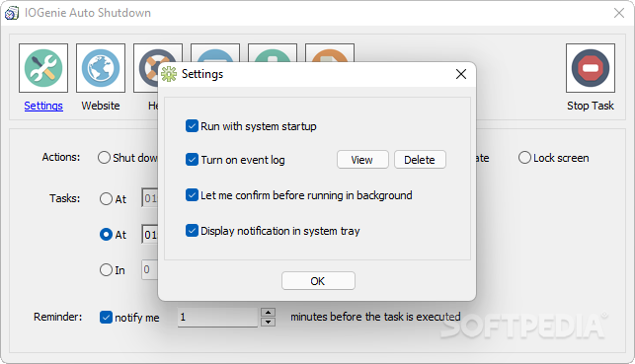The height and width of the screenshot is (364, 635).
Task: Click the In task duration field
Action: [149, 269]
